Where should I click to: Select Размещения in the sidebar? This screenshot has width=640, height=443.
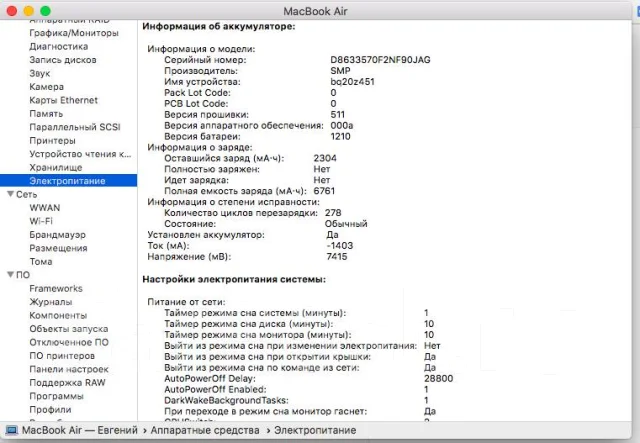point(58,248)
